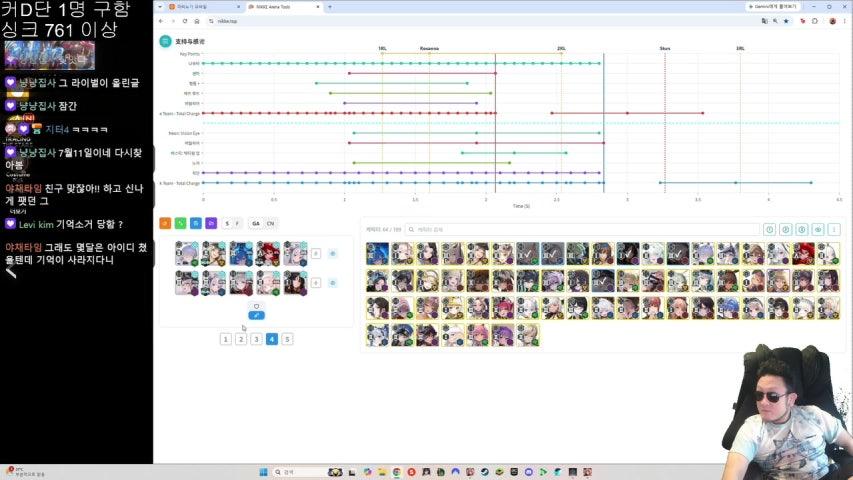This screenshot has height=480, width=853.
Task: Open the three-dot menu in character filter bar
Action: click(x=833, y=230)
